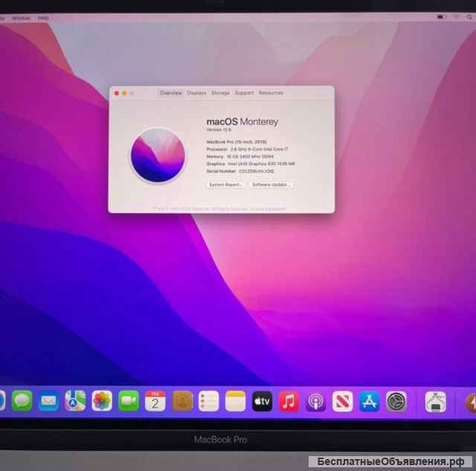Click the battery icon in the menu bar
This screenshot has height=471, width=476.
point(441,17)
